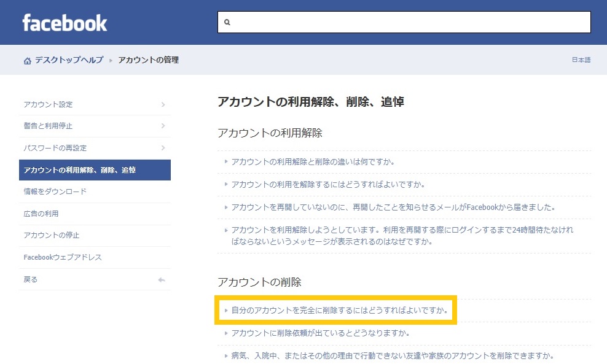Expand question about 再開したことを知らせるメール
This screenshot has width=607, height=364.
393,207
